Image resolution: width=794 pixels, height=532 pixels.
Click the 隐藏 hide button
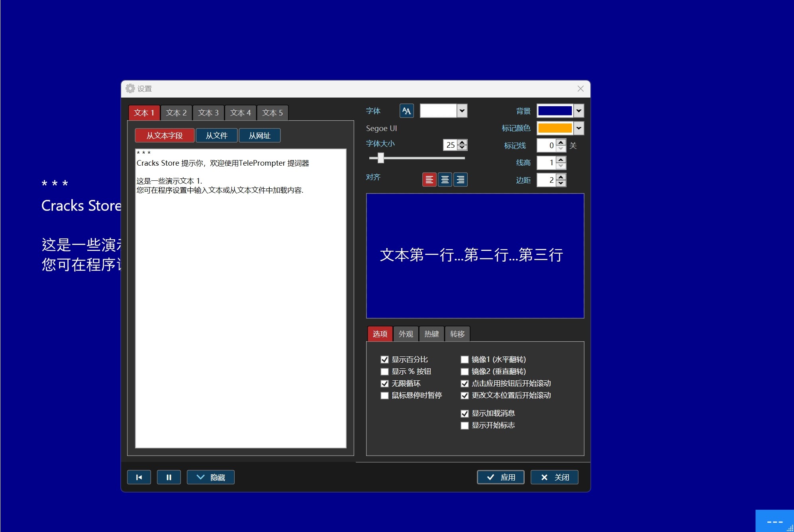tap(211, 477)
